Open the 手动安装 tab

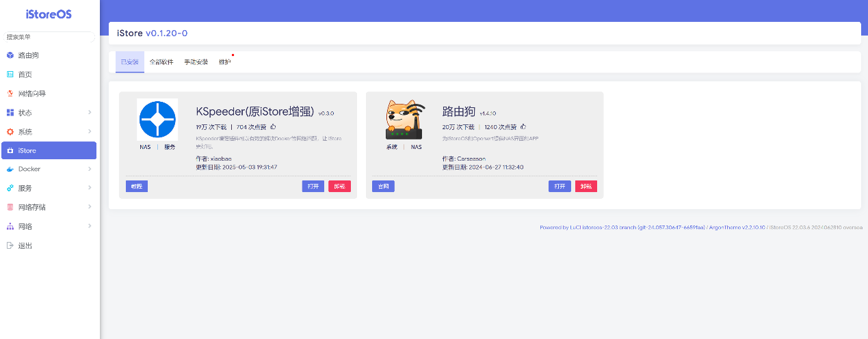pyautogui.click(x=196, y=62)
